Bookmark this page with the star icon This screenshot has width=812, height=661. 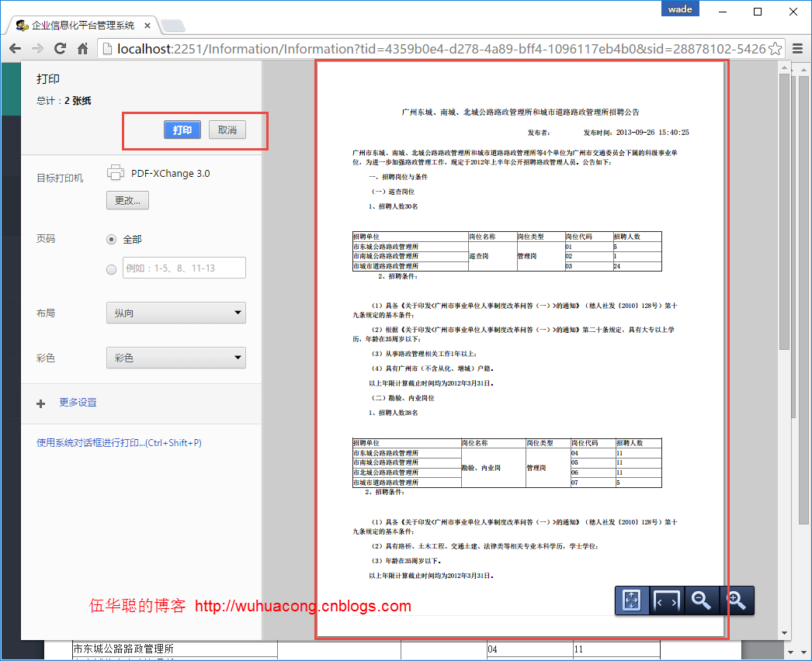[x=776, y=49]
